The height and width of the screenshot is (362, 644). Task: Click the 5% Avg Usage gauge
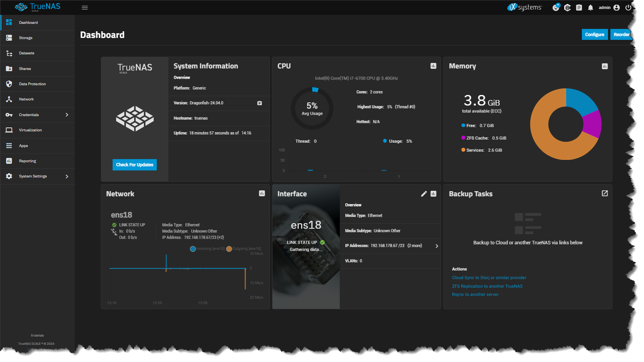(x=312, y=108)
